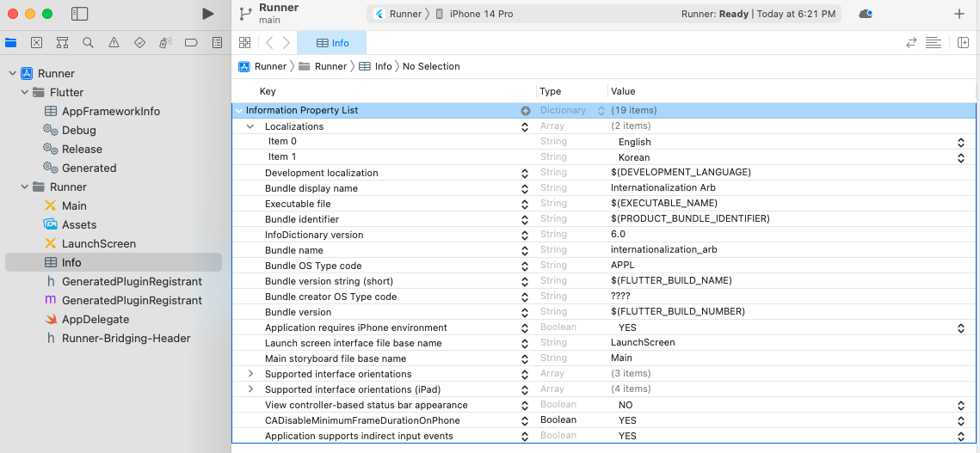Open Item 1 Korean value dropdown

point(961,157)
